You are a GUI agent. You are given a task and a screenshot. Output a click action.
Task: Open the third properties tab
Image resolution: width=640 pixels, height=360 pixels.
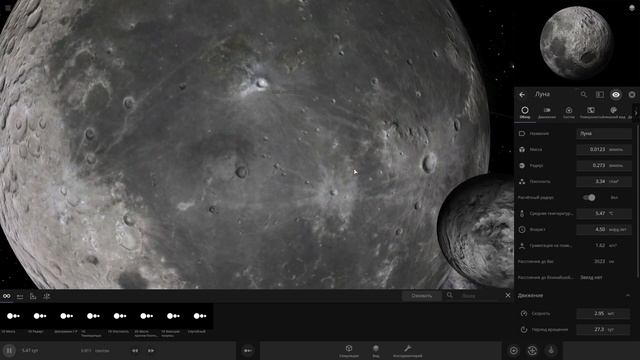point(569,112)
